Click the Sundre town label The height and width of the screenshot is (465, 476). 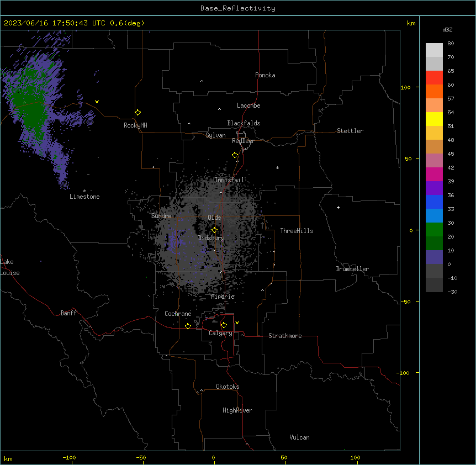coord(161,216)
